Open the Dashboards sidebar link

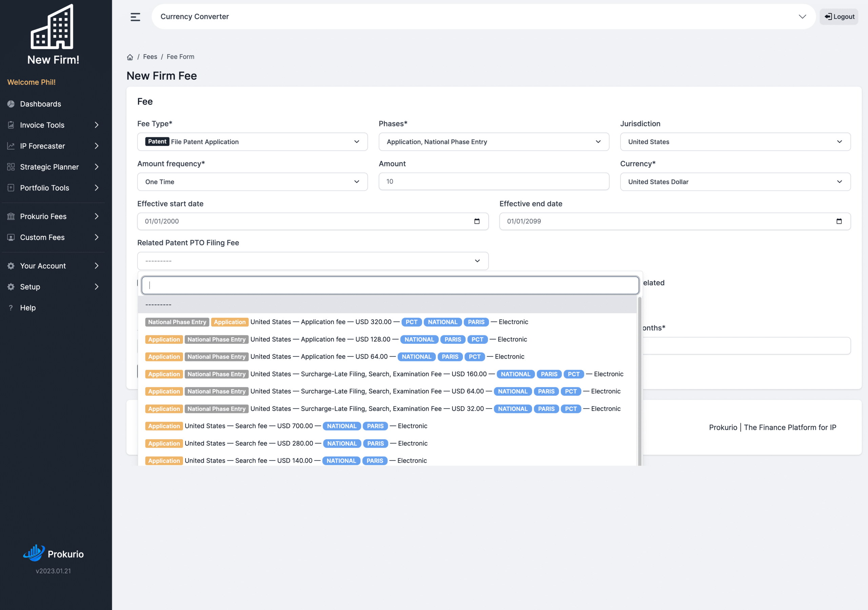[40, 104]
